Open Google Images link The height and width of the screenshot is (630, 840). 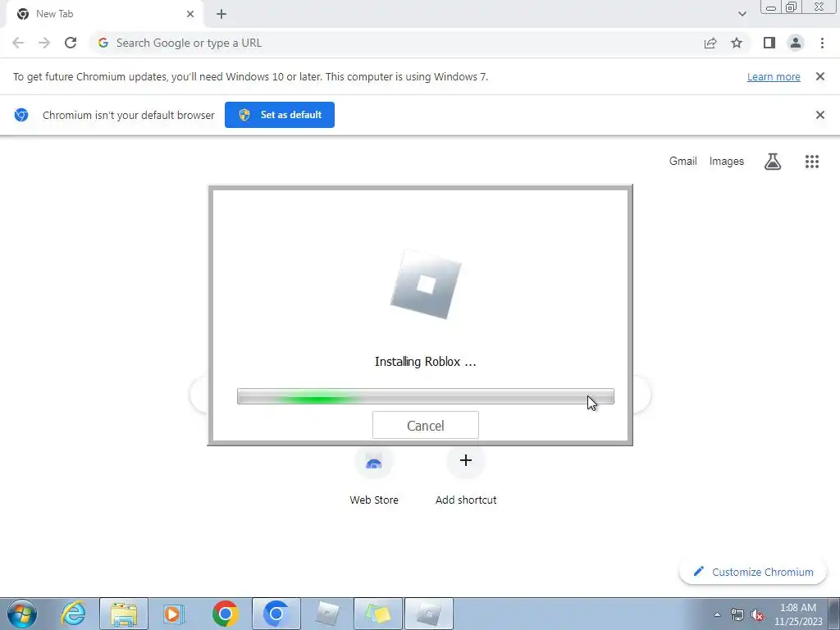(727, 162)
